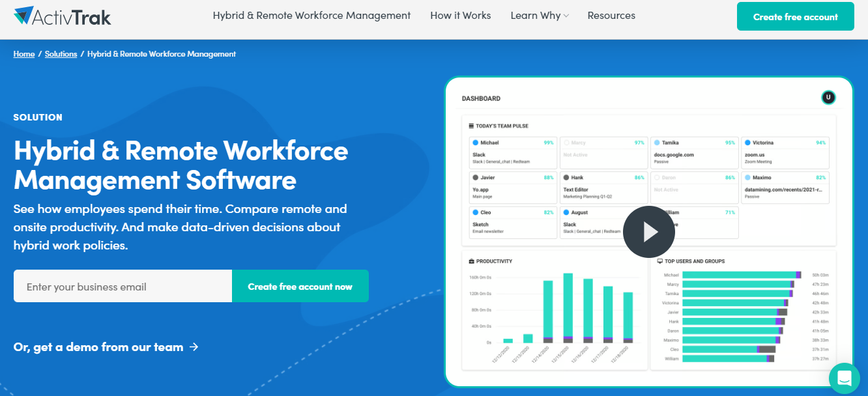Open the Solutions breadcrumb link
868x396 pixels.
61,54
